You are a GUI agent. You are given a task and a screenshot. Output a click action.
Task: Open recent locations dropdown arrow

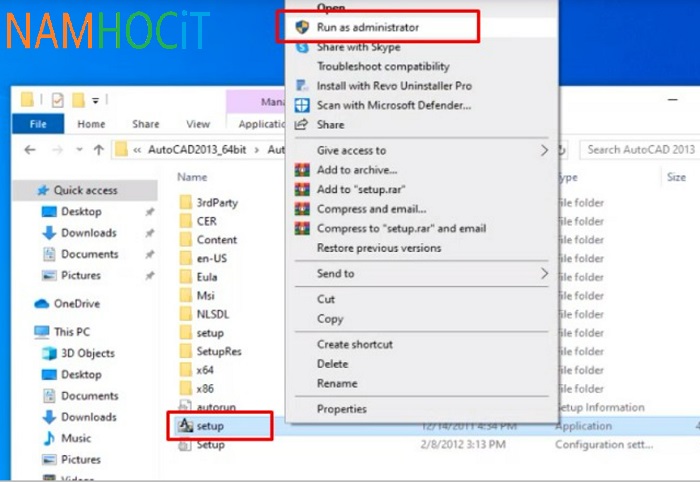79,150
